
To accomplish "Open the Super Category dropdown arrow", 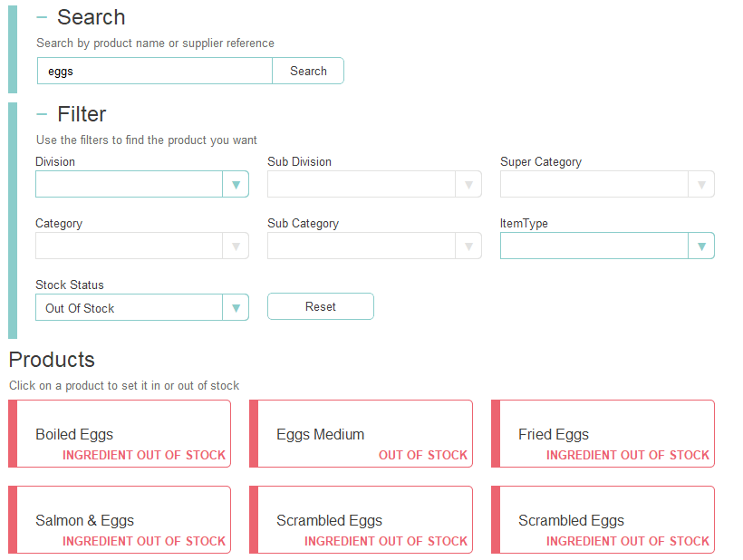I will 701,185.
